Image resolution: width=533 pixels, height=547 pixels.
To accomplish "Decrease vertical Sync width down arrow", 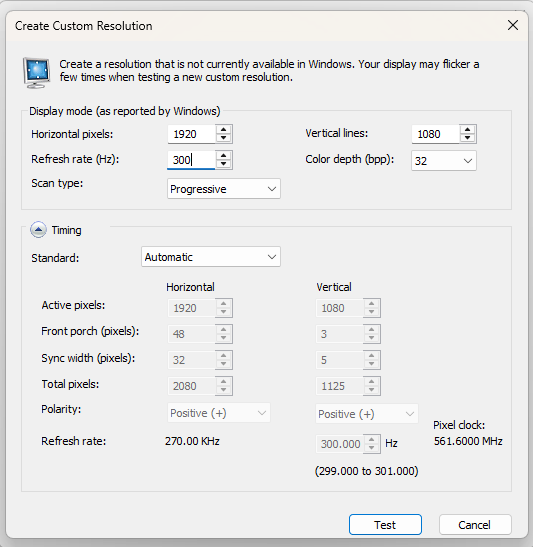I will coord(372,364).
